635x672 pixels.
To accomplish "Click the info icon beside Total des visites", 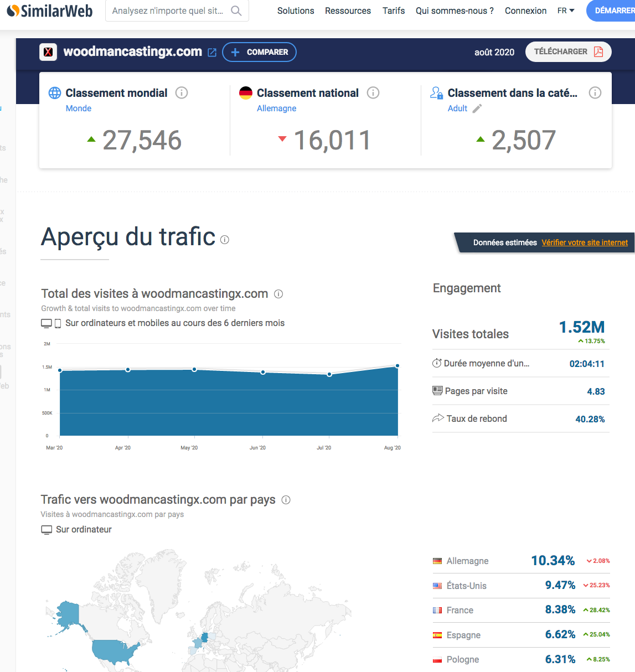I will coord(278,294).
